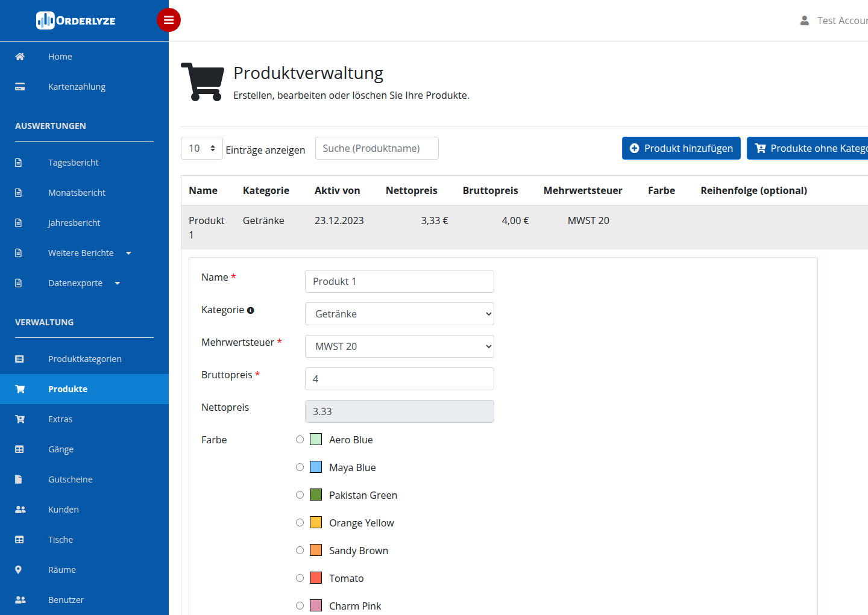This screenshot has height=615, width=868.
Task: Select the Maya Blue radio button
Action: (x=300, y=467)
